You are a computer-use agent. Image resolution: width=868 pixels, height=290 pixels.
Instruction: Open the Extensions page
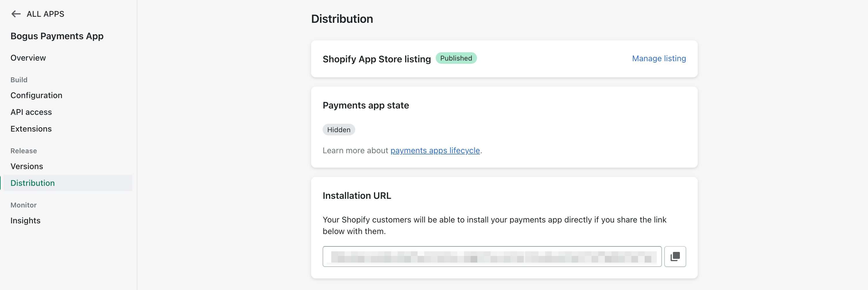click(x=31, y=129)
